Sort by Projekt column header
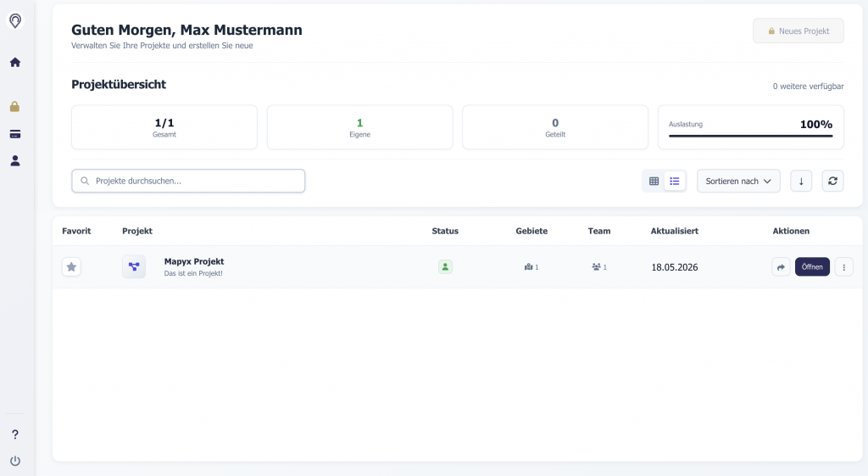 [137, 231]
